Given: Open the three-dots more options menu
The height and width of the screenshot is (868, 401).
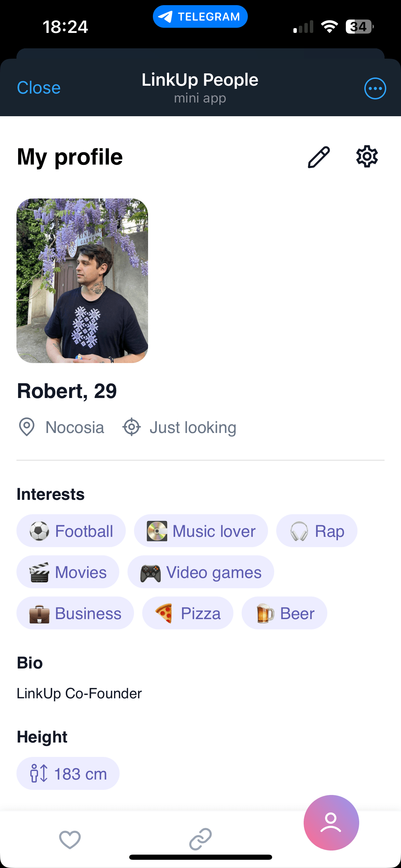Looking at the screenshot, I should (x=375, y=88).
